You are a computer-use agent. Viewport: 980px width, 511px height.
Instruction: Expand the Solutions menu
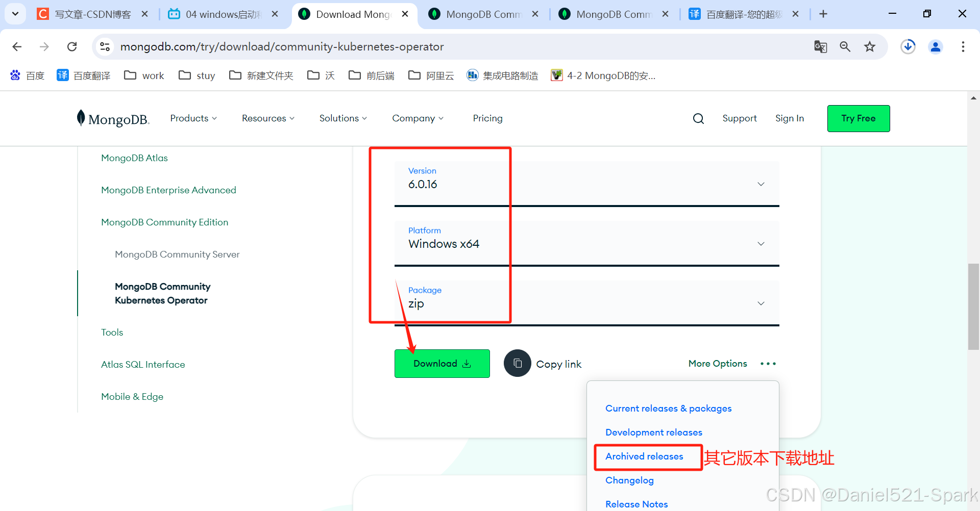coord(343,118)
